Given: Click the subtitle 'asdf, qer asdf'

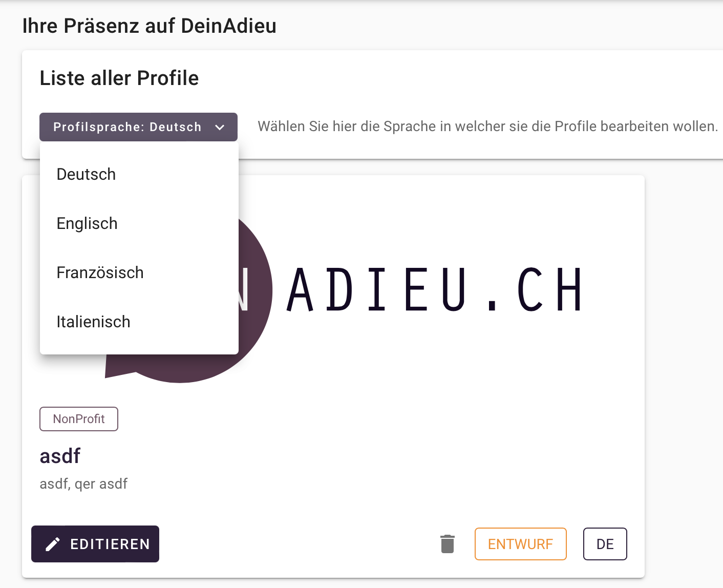Looking at the screenshot, I should pyautogui.click(x=84, y=484).
